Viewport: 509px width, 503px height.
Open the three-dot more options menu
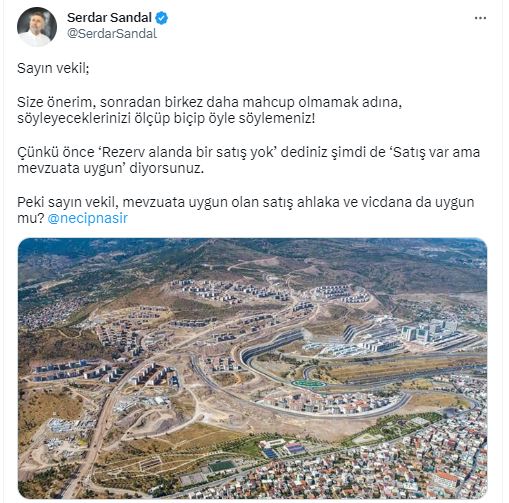(x=480, y=18)
